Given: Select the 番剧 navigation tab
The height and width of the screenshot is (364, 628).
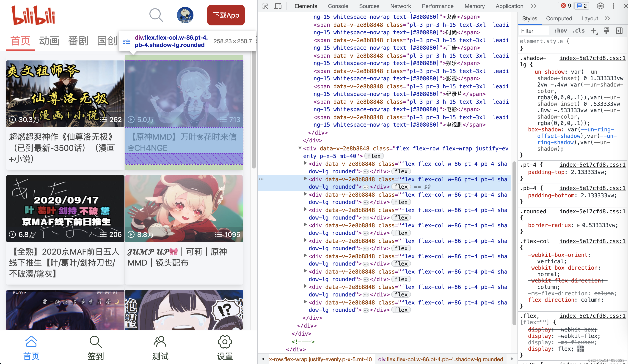Looking at the screenshot, I should [x=78, y=41].
